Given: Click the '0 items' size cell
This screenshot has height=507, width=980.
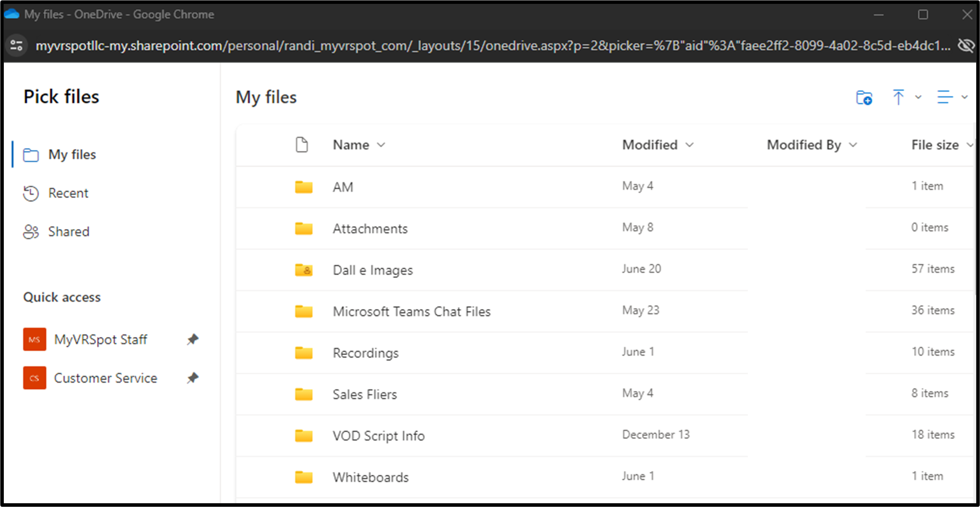Looking at the screenshot, I should click(x=930, y=228).
